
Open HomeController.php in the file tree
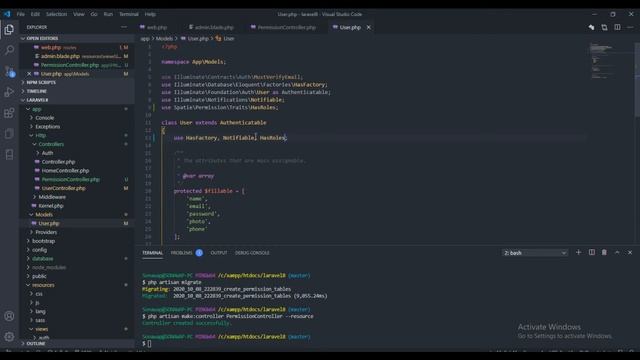coord(65,171)
